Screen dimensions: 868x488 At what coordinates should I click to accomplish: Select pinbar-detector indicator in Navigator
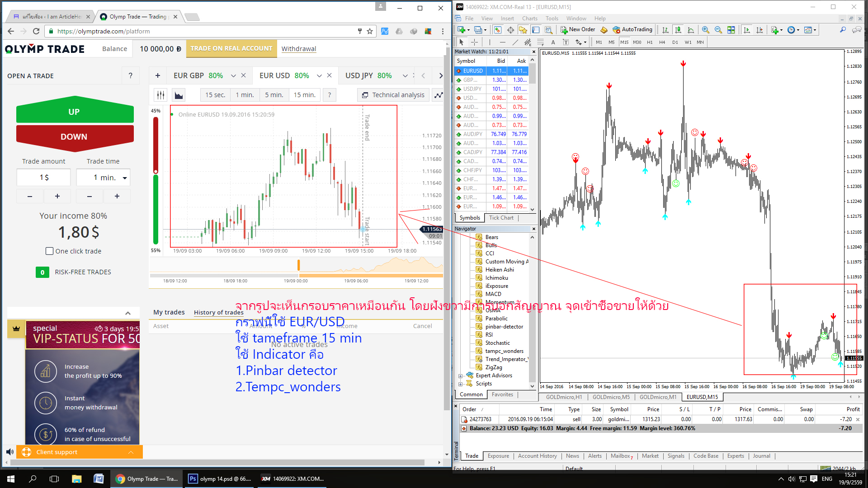pyautogui.click(x=504, y=327)
